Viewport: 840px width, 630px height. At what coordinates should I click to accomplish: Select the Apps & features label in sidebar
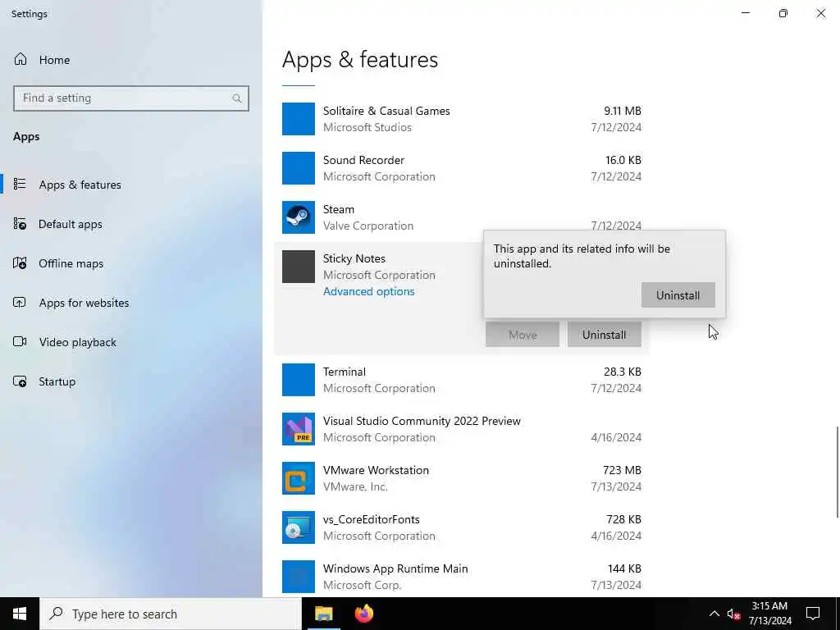click(x=80, y=185)
